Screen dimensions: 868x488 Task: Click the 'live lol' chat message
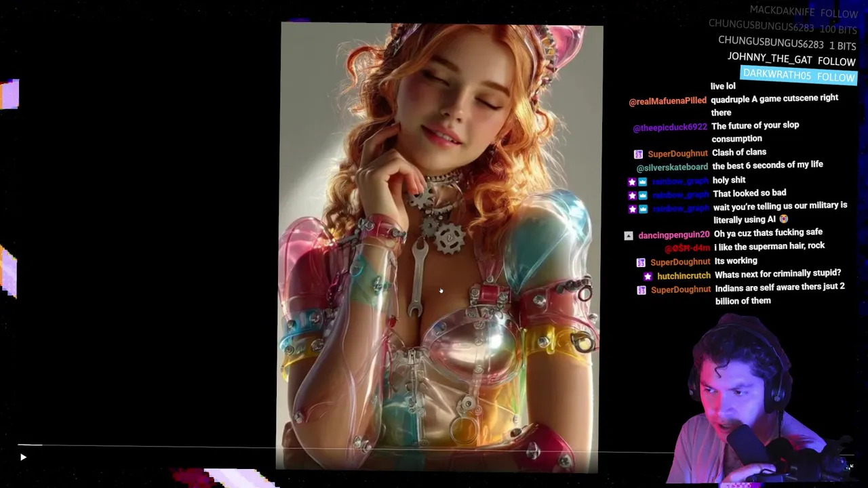pos(723,86)
